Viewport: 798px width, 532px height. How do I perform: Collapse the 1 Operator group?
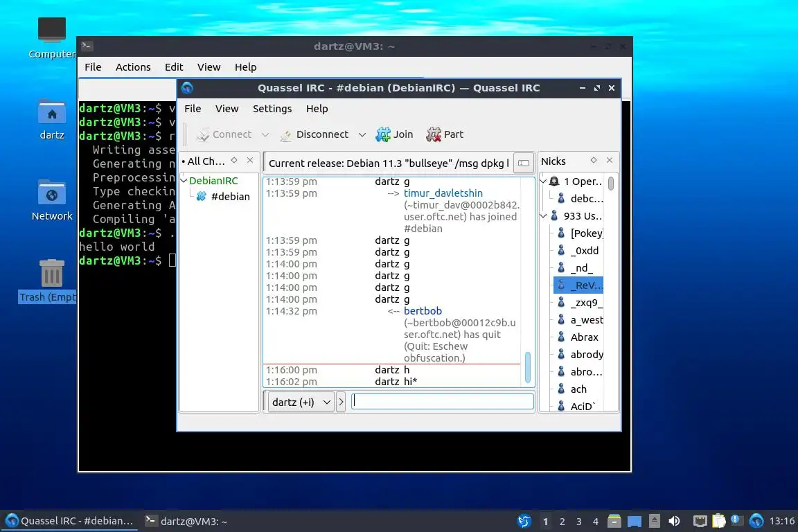(544, 181)
